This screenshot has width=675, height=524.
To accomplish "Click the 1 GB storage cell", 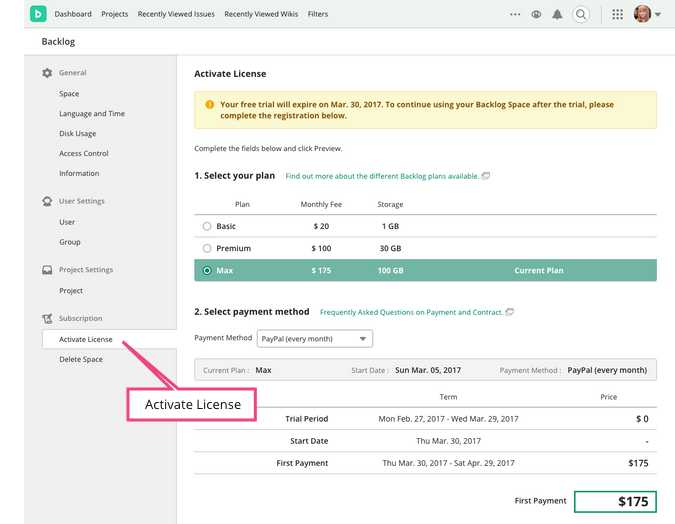I will pos(390,226).
